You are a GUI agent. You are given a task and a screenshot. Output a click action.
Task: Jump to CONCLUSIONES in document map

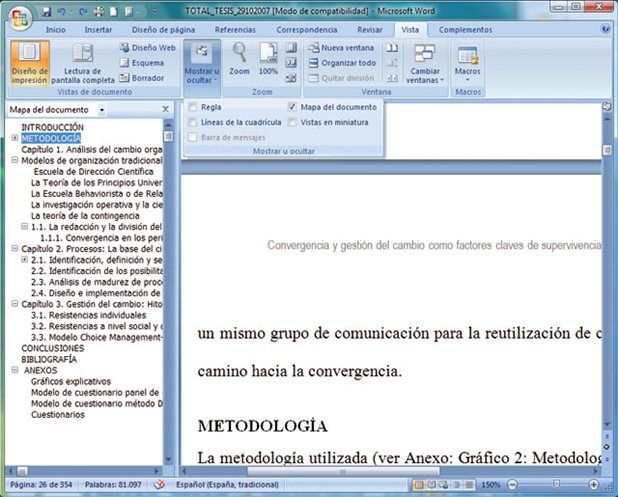coord(53,348)
